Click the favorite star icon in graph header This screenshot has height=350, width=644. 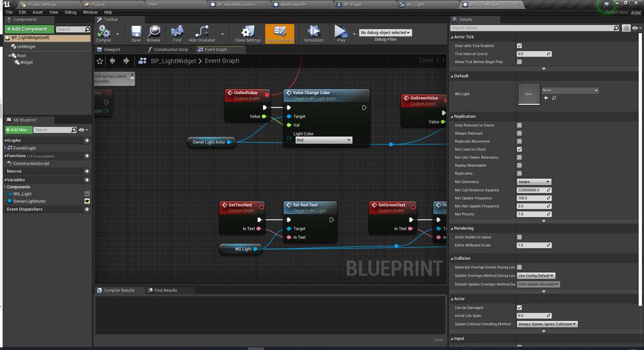(100, 61)
